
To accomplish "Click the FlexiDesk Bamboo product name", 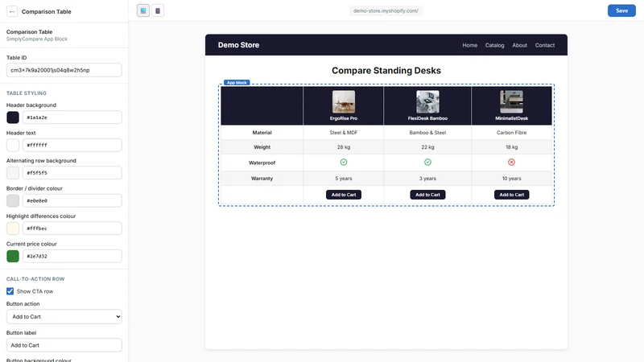I will (x=427, y=118).
